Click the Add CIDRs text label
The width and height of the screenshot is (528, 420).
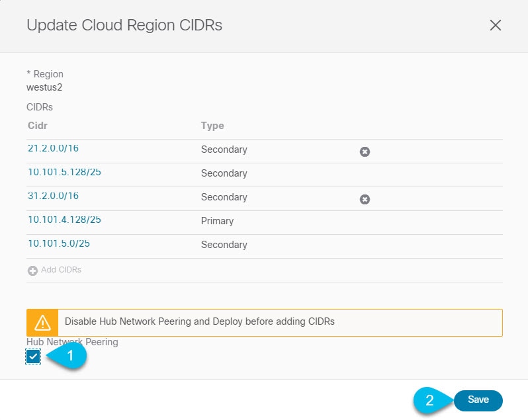click(61, 270)
